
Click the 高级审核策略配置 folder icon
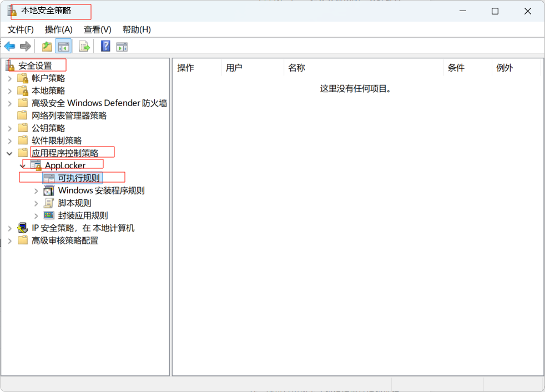click(x=23, y=240)
